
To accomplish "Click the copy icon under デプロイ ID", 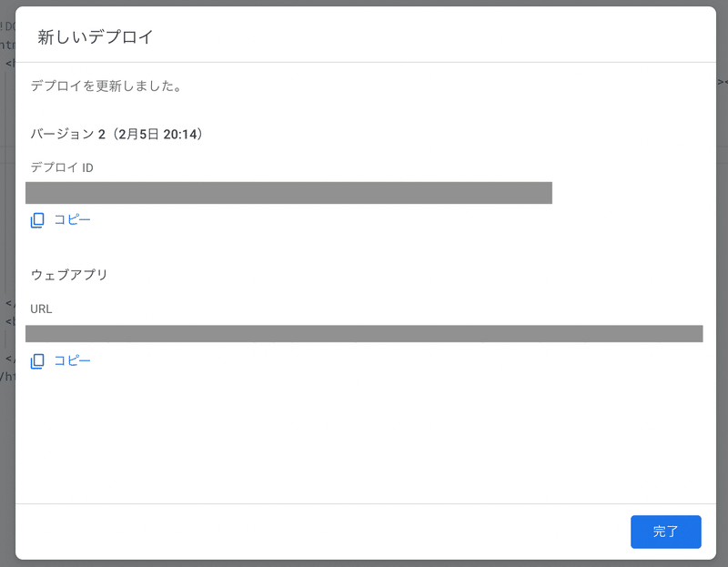I will (37, 220).
